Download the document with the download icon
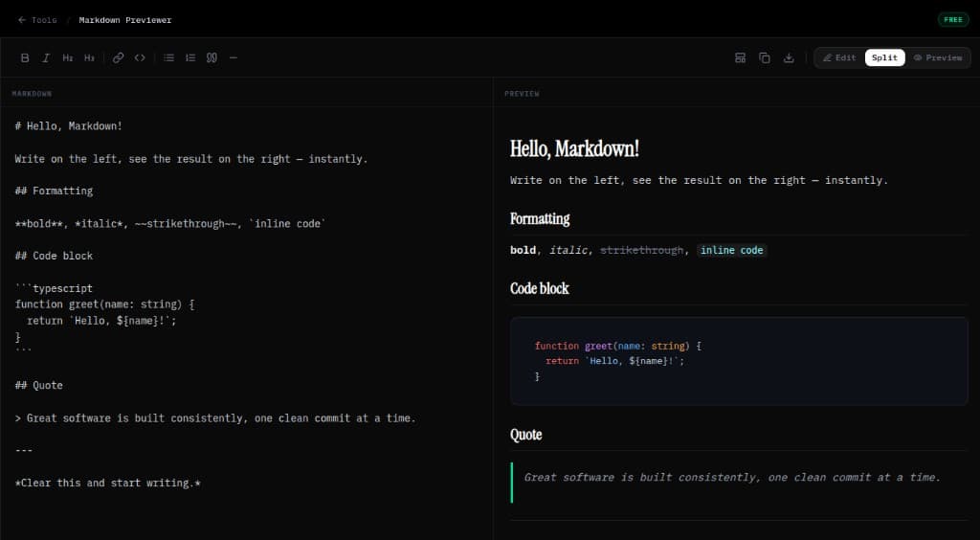This screenshot has height=540, width=980. [789, 57]
